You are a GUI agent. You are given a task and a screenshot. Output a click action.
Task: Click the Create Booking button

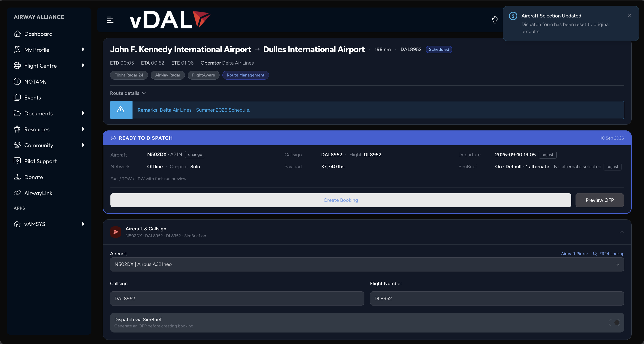[341, 200]
